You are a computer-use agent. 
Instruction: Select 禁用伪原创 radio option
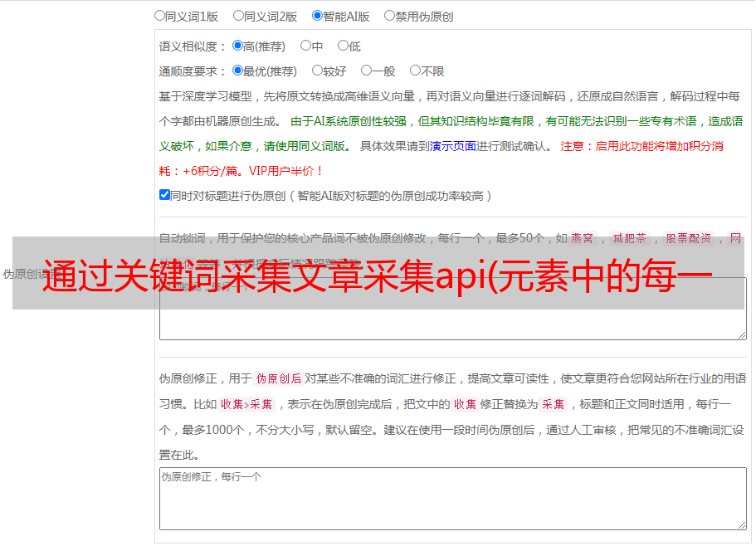tap(389, 16)
